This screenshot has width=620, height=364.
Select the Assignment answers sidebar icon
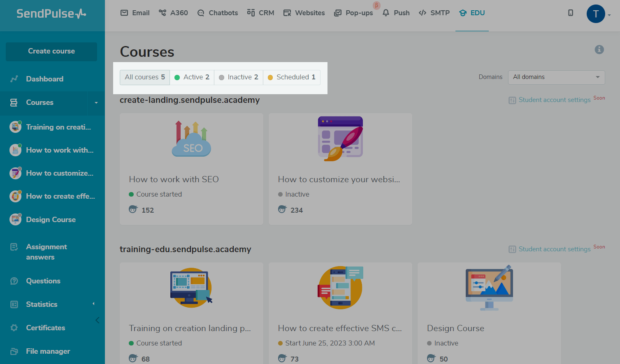14,247
